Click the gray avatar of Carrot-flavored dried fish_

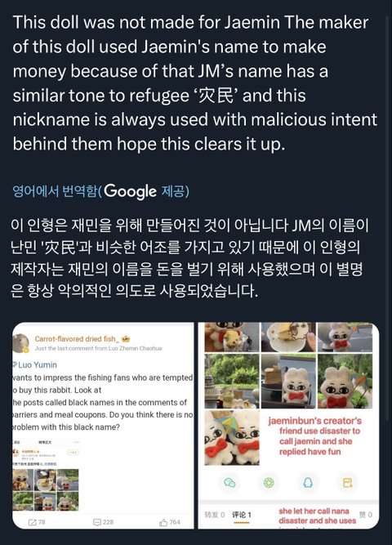tap(21, 343)
